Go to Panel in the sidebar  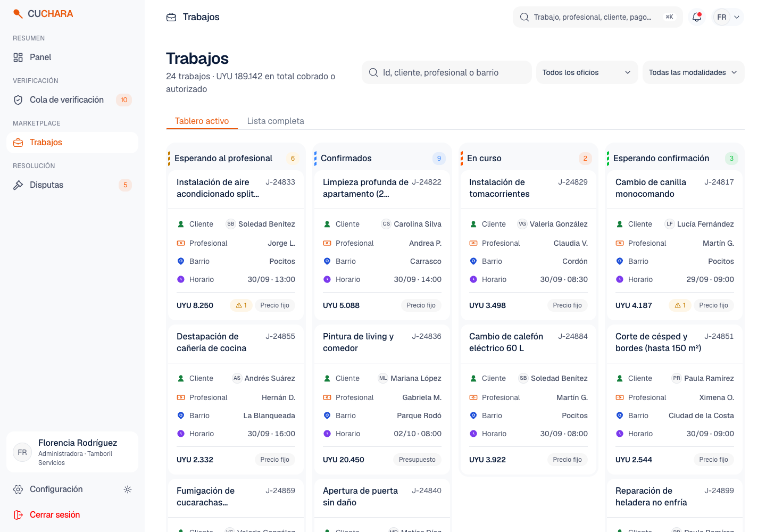(x=72, y=57)
